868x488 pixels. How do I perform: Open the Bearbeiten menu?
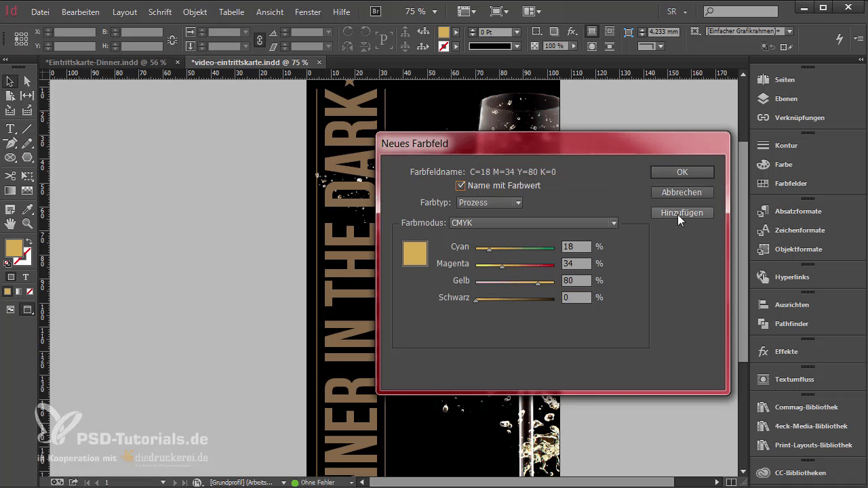[x=80, y=12]
